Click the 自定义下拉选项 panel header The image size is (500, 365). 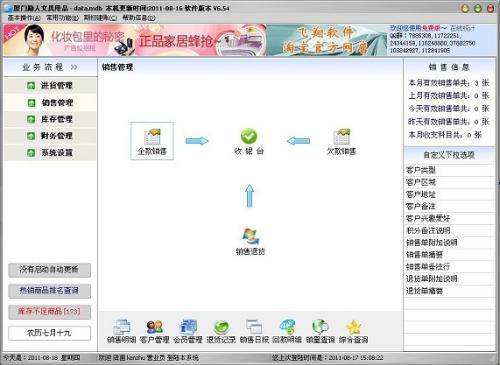click(x=449, y=155)
